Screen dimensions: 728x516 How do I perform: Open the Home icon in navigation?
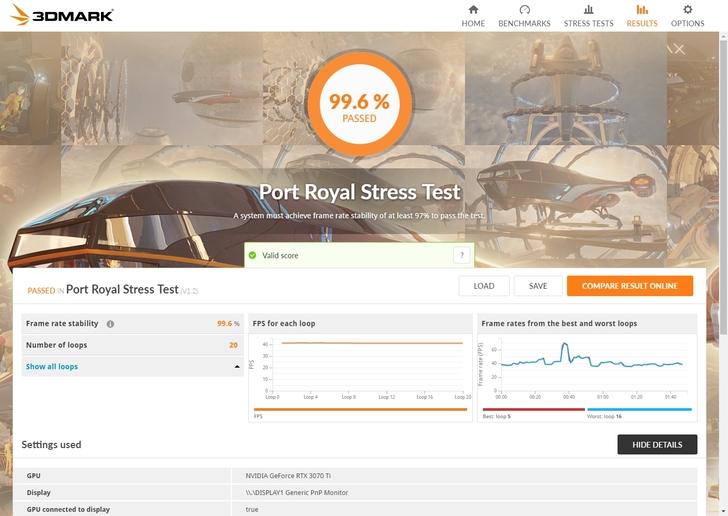click(473, 9)
